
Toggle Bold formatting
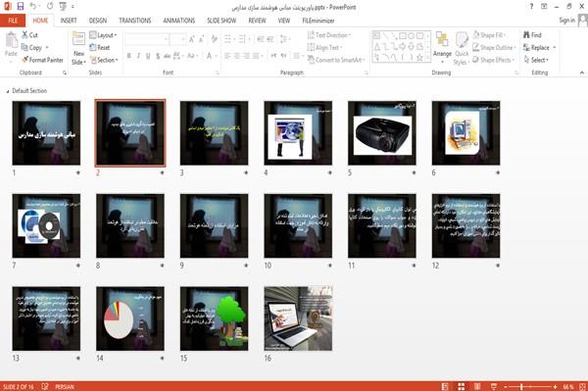point(129,56)
